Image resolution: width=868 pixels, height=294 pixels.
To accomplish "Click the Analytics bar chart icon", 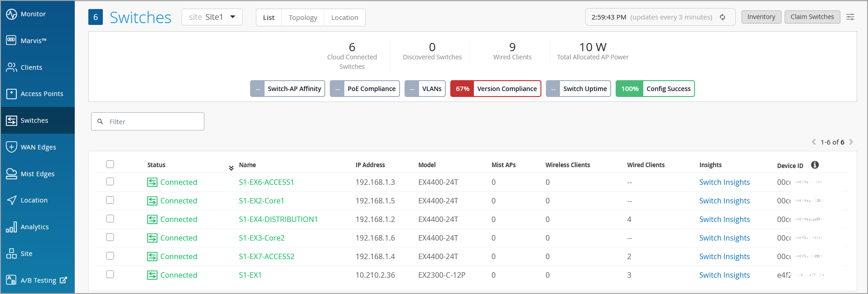I will 11,227.
